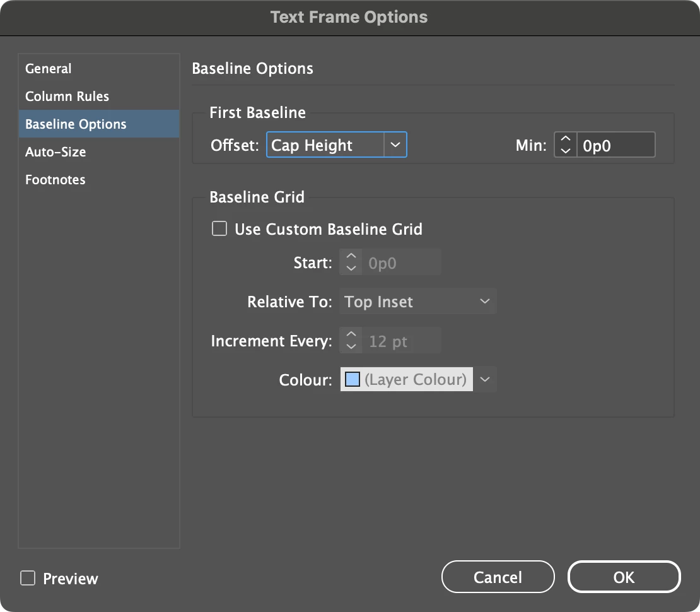Increase Min value with up arrow
Image resolution: width=700 pixels, height=612 pixels.
[x=566, y=139]
